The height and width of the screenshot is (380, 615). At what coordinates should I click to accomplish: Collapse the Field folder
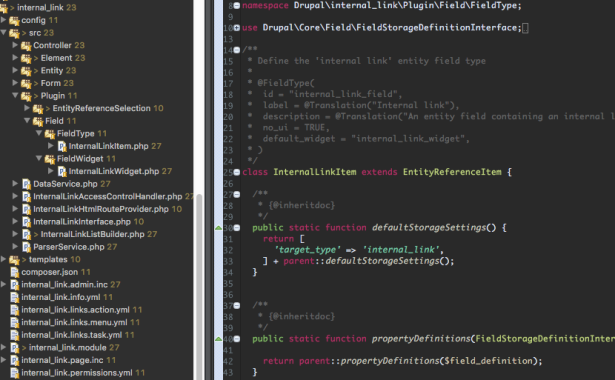(27, 120)
